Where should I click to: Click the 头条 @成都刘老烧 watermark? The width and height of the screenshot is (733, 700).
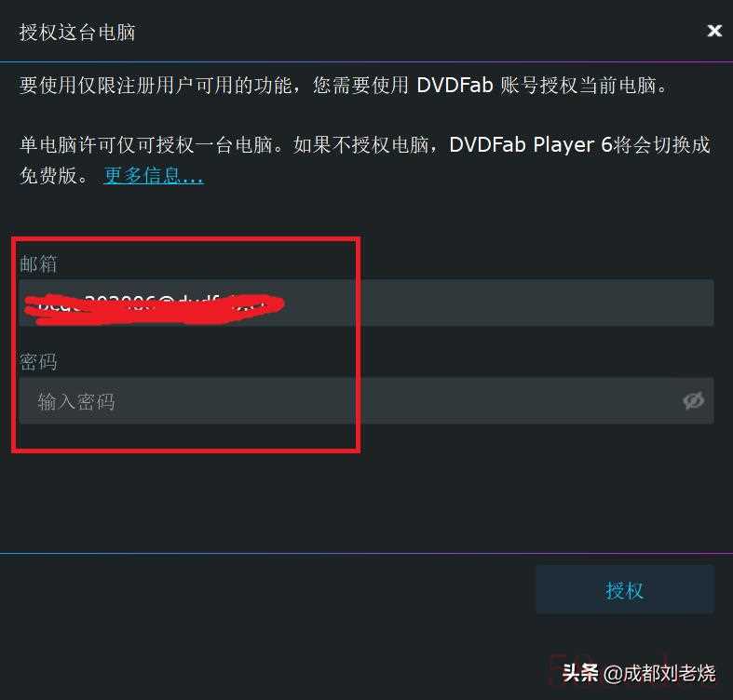639,673
